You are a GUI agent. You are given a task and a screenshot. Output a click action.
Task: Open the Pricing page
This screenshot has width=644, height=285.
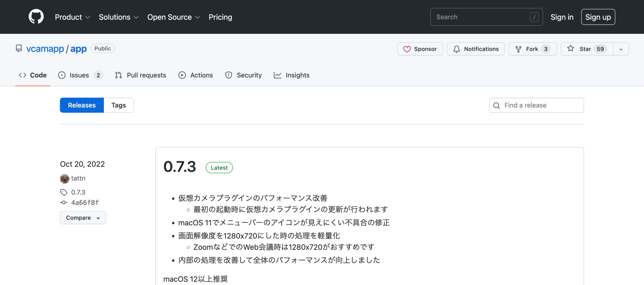(x=220, y=17)
